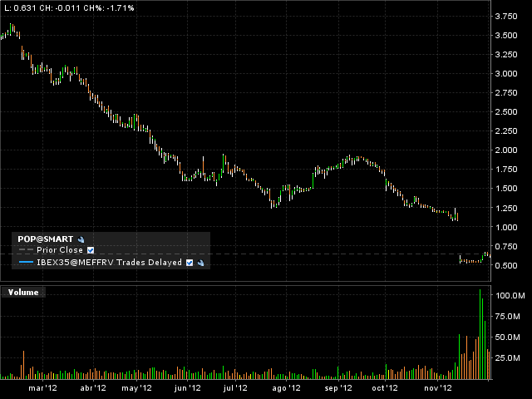Click the IBEX35@MEFFRV Trades Delayed label
The height and width of the screenshot is (399, 532).
click(110, 263)
